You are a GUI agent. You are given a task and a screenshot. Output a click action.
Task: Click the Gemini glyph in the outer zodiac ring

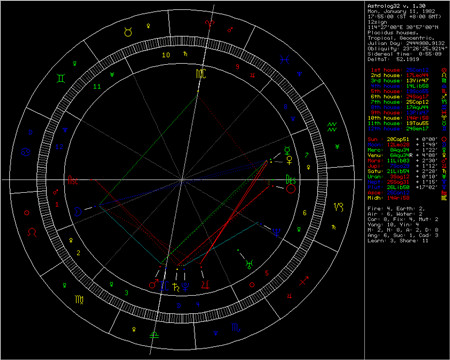pos(61,78)
